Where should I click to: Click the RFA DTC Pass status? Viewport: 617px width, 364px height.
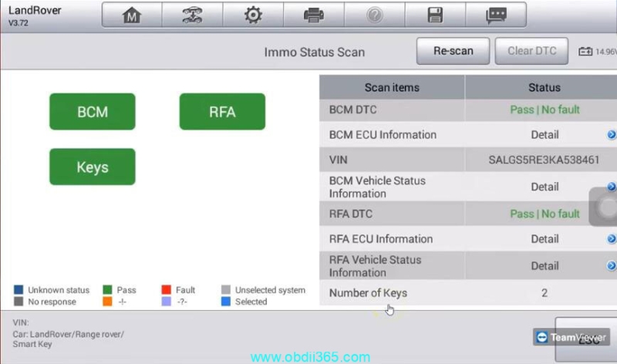coord(545,214)
